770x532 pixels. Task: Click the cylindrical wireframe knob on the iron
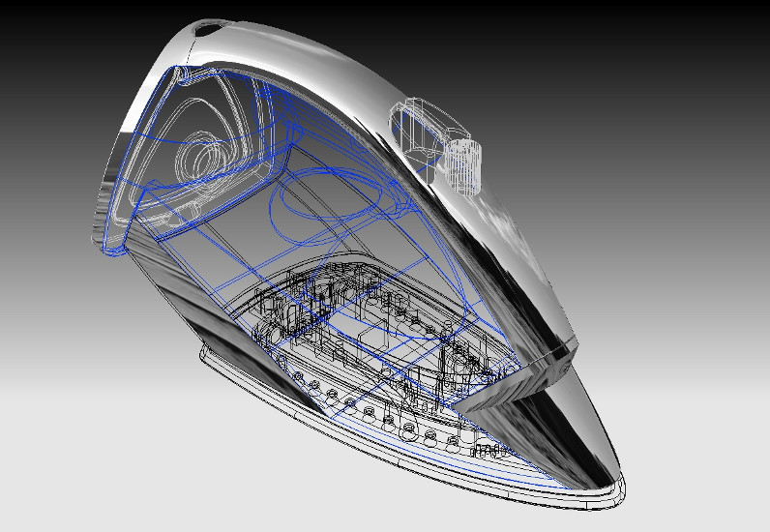tap(467, 164)
